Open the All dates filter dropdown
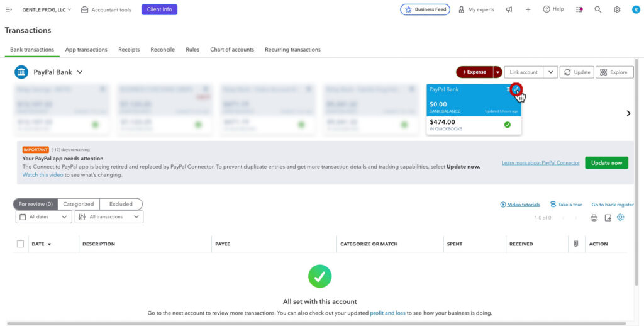 pos(44,216)
